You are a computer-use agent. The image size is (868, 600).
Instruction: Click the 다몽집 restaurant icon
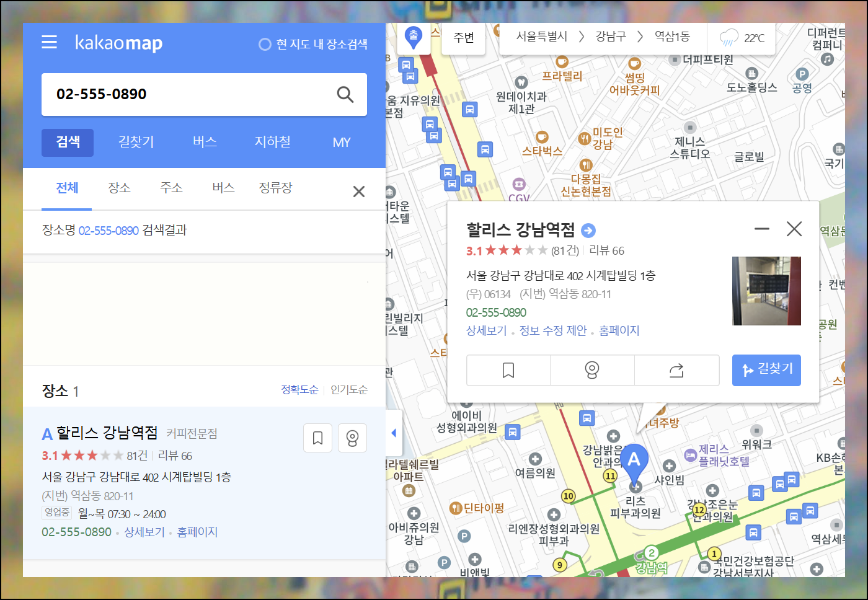click(x=586, y=165)
